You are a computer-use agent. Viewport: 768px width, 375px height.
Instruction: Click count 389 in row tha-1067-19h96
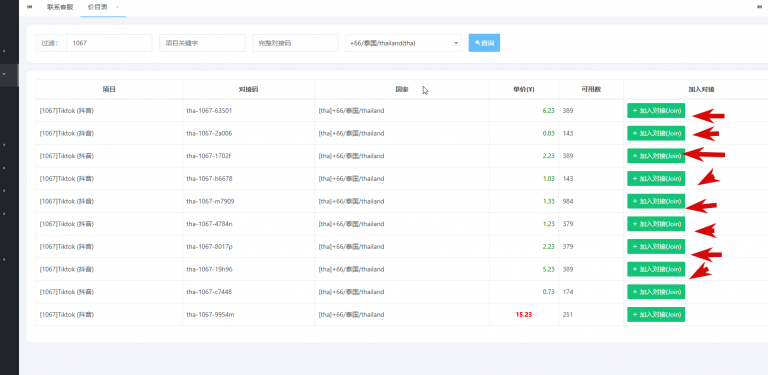(x=568, y=269)
